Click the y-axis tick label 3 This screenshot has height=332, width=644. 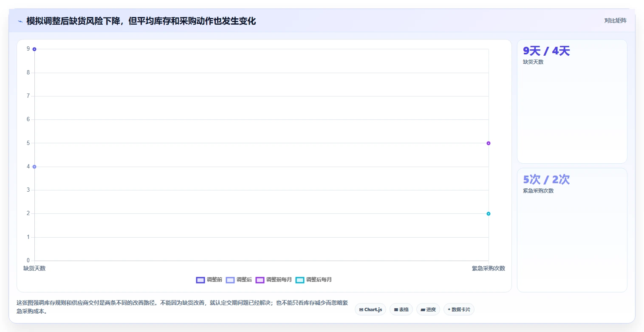pyautogui.click(x=28, y=190)
